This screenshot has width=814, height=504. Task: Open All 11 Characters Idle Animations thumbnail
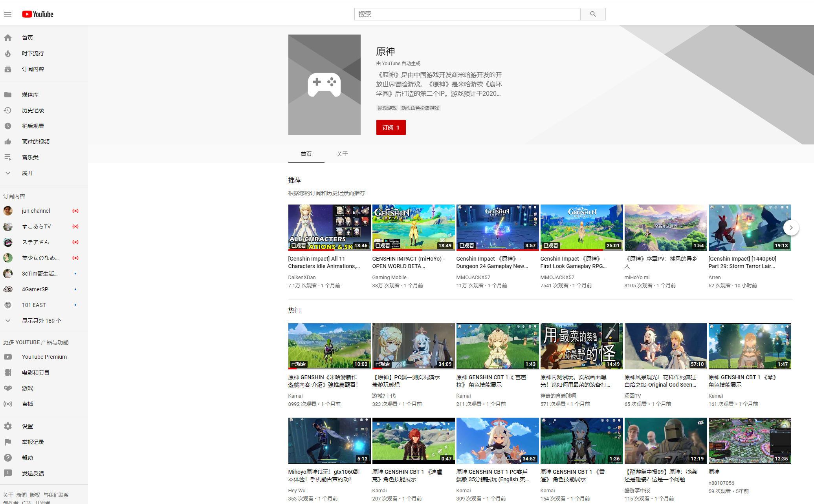pos(329,227)
